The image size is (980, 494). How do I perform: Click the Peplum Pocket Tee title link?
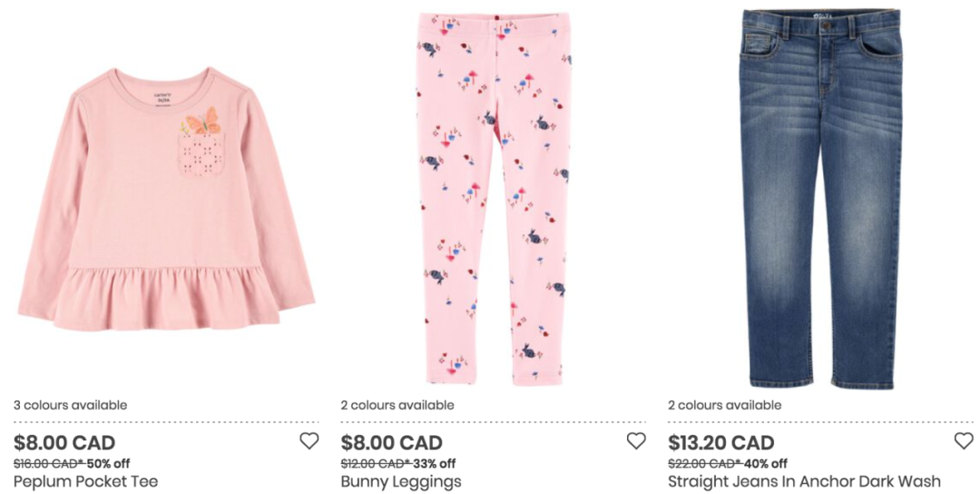point(85,481)
